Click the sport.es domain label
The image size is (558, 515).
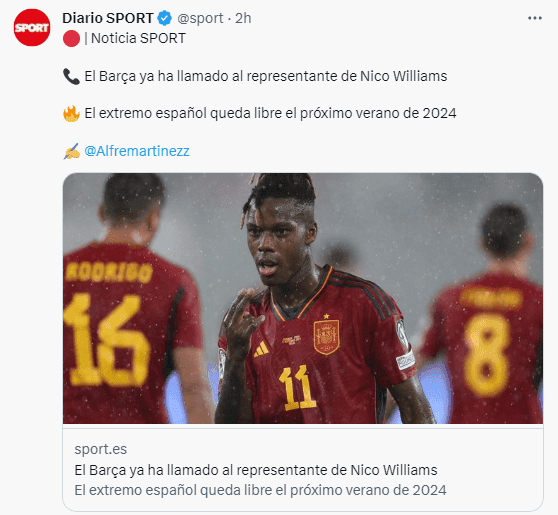point(101,449)
